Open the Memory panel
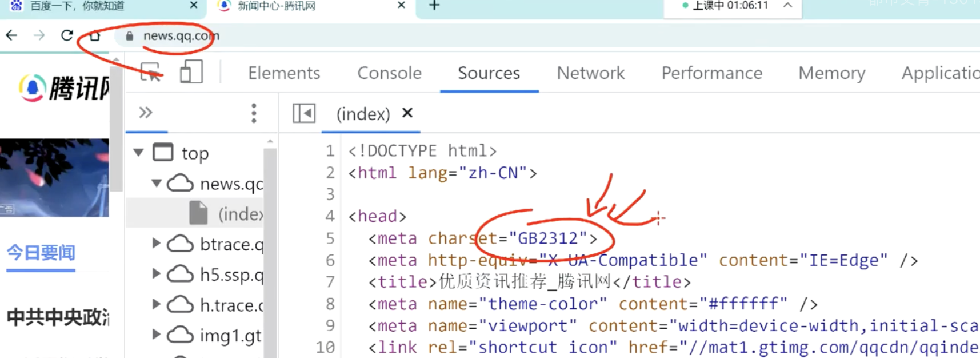The width and height of the screenshot is (980, 358). click(832, 73)
